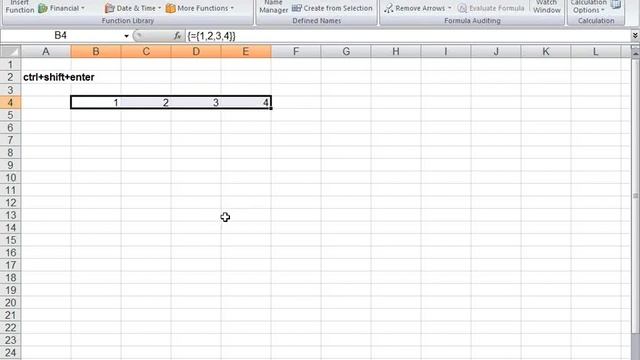Select row 20 header
The image size is (640, 360).
11,303
